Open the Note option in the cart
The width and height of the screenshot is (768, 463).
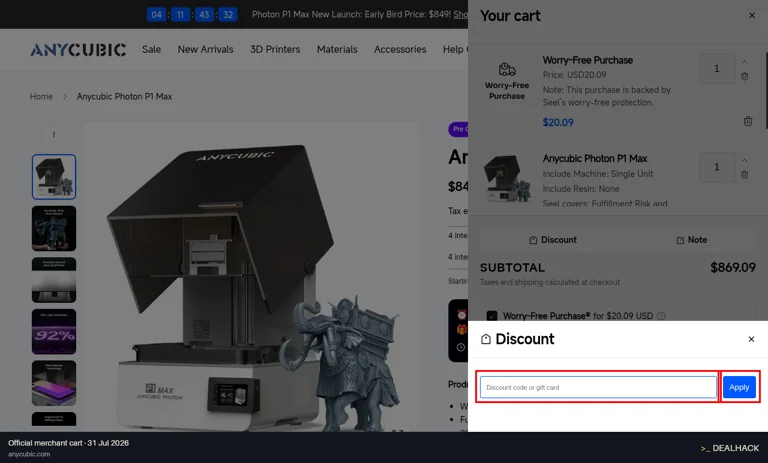point(691,240)
